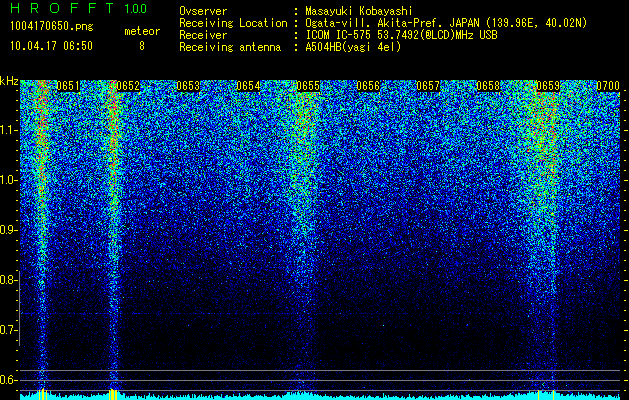Click the 0653 time marker
Viewport: 629px width, 400px height.
[188, 86]
